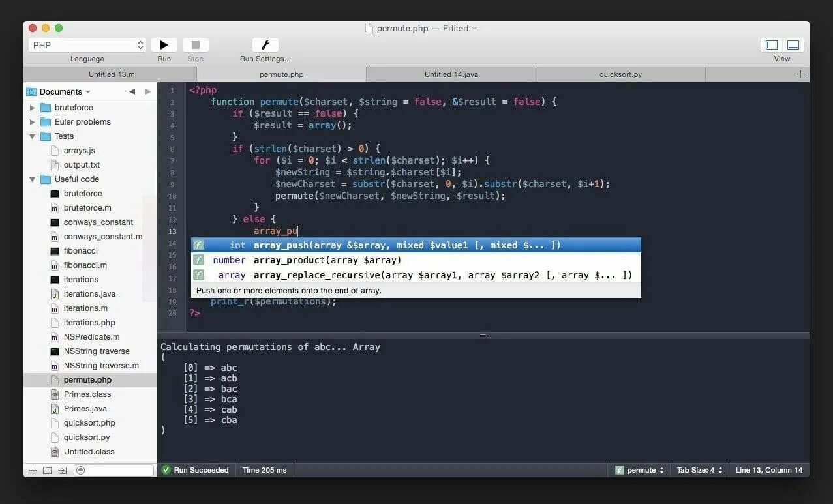Open the Edited title dropdown chevron
Screen dimensions: 833x504
pyautogui.click(x=474, y=28)
